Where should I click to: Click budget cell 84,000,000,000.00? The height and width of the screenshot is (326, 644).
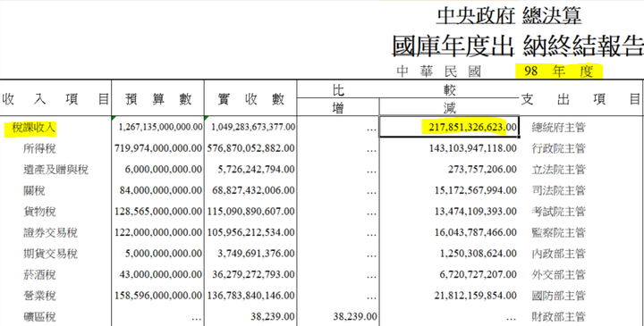point(161,190)
